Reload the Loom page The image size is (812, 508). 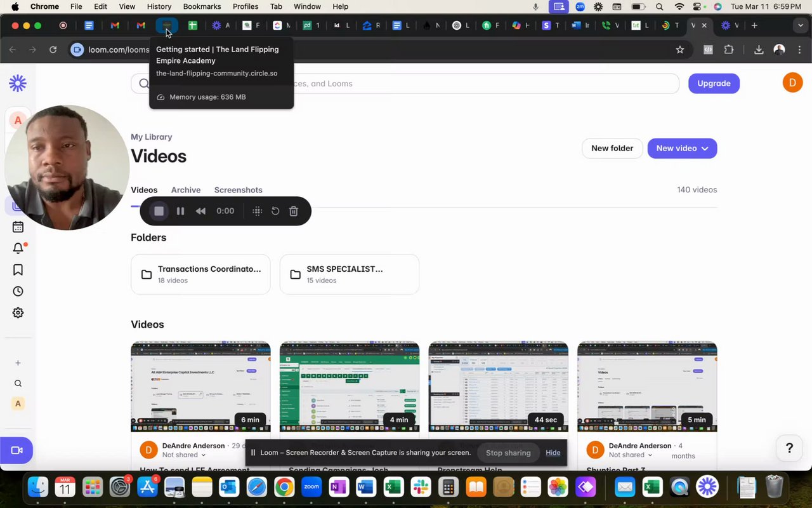(x=53, y=50)
